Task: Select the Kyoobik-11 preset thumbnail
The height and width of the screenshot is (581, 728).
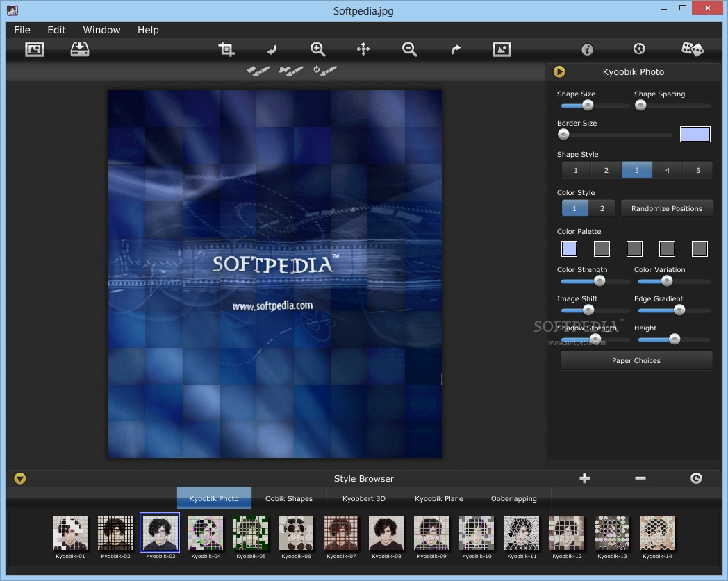Action: tap(522, 532)
